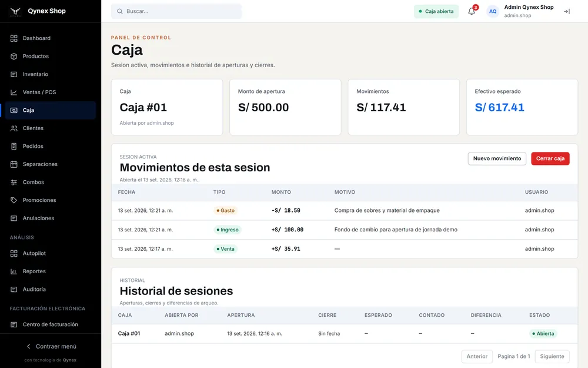This screenshot has height=368, width=588.
Task: Click amount +S/ 100.00
Action: pyautogui.click(x=288, y=230)
